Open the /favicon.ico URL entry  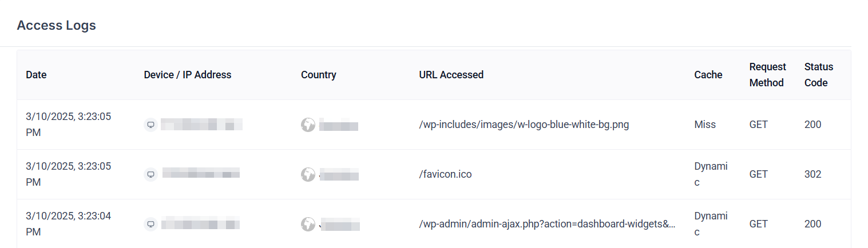point(445,174)
